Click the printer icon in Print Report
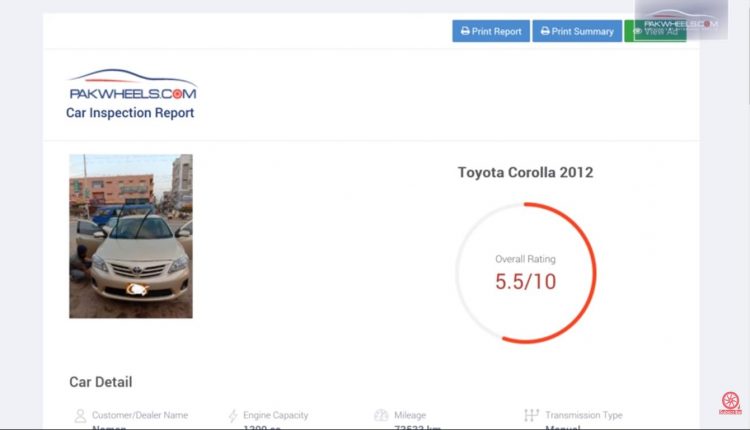The width and height of the screenshot is (750, 430). (x=465, y=31)
